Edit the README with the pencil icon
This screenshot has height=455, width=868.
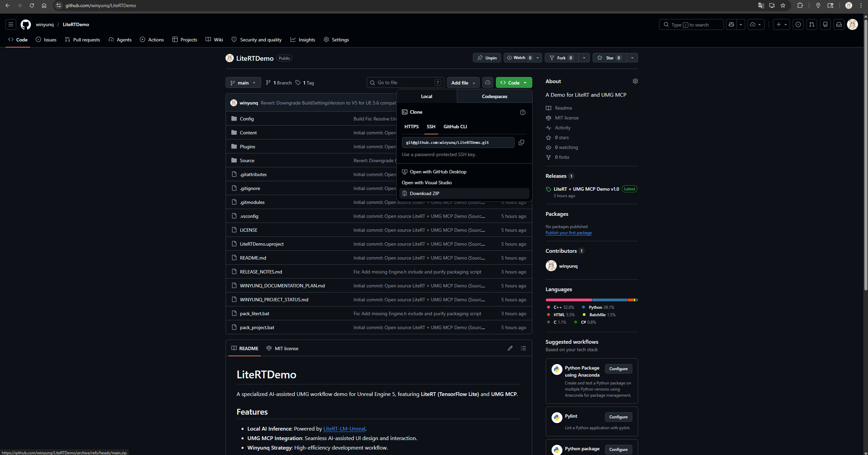tap(510, 348)
